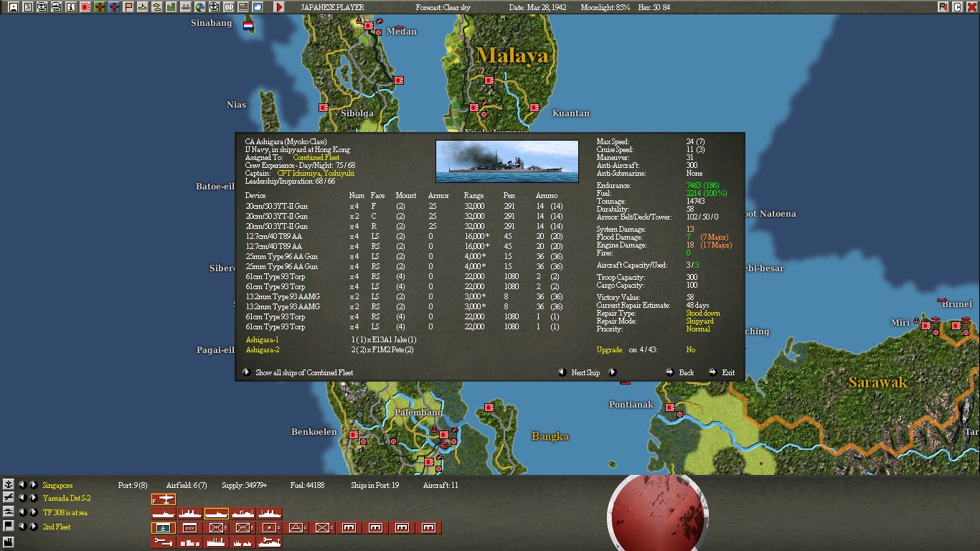Image resolution: width=980 pixels, height=551 pixels.
Task: Go to previous task force before TF 308
Action: (22, 512)
